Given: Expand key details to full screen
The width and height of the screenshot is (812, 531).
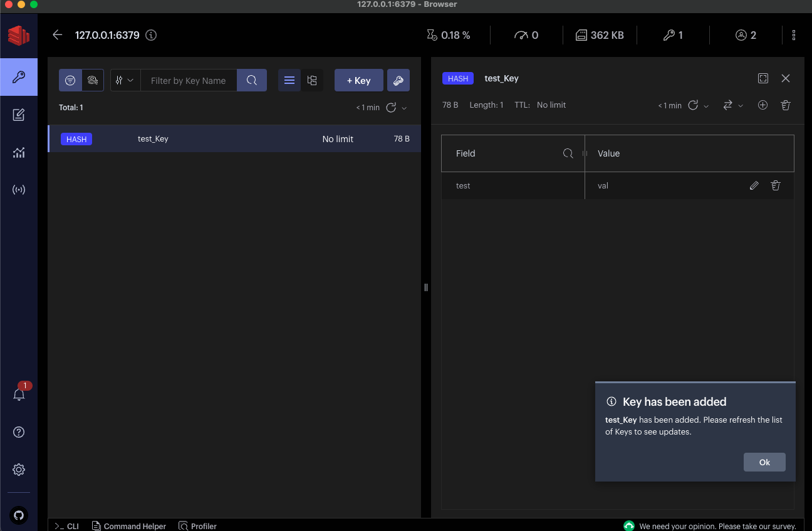Looking at the screenshot, I should coord(763,78).
